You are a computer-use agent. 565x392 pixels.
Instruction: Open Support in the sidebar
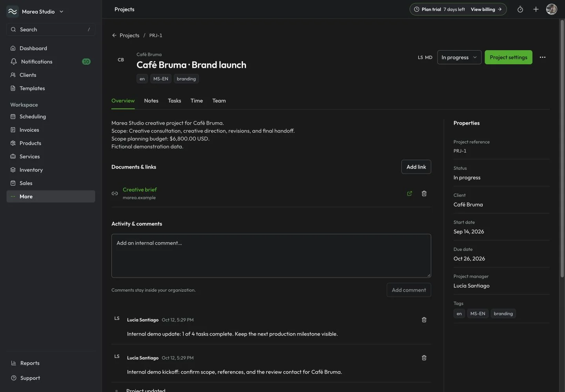click(51, 378)
